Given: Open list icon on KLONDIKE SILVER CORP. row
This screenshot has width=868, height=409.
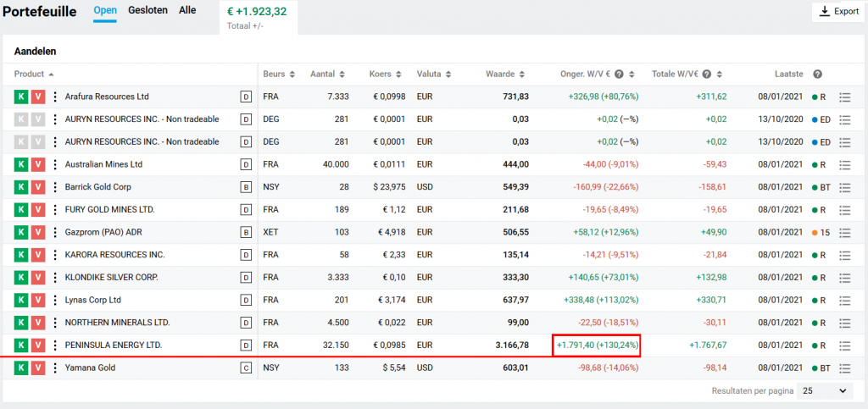Looking at the screenshot, I should pos(845,278).
